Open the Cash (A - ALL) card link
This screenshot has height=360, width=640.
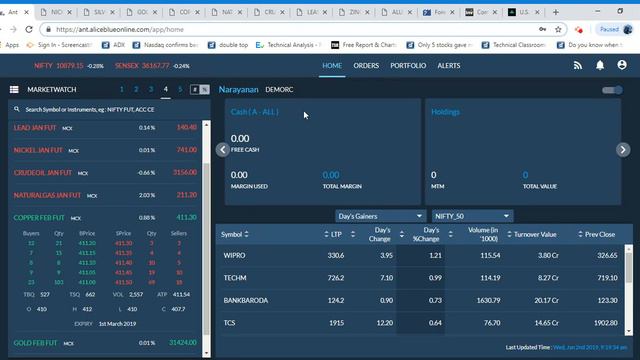tap(254, 112)
